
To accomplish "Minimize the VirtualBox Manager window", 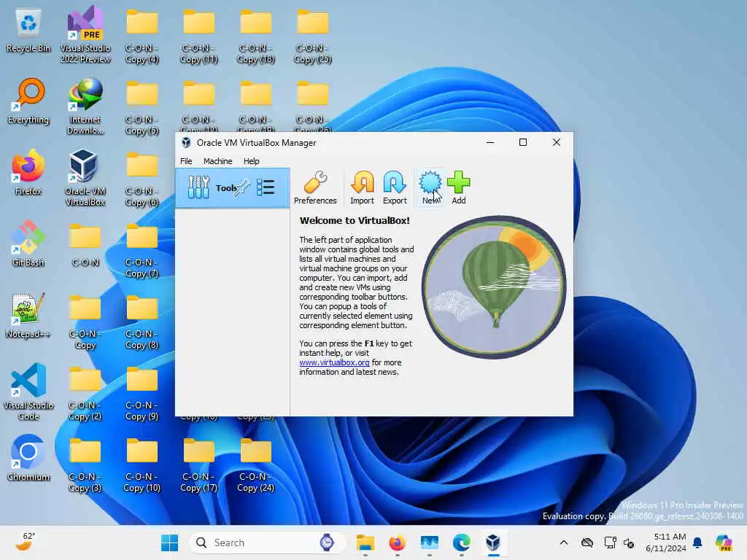I will [x=489, y=142].
